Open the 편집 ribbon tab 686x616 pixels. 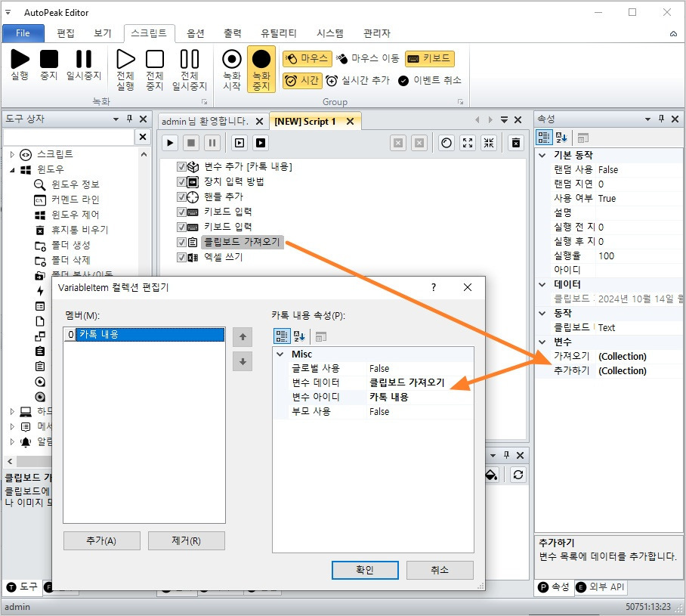coord(66,33)
